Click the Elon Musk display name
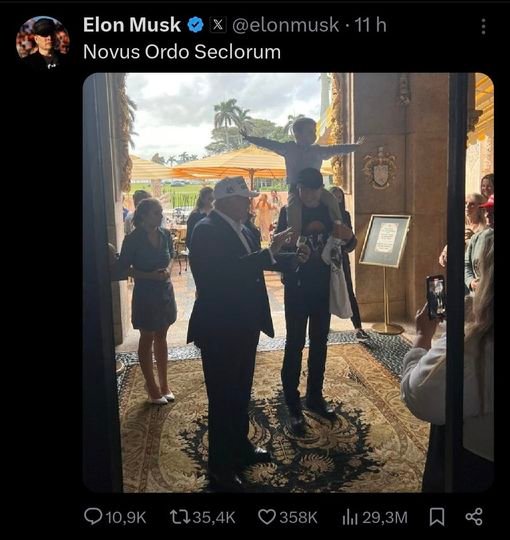 [132, 25]
